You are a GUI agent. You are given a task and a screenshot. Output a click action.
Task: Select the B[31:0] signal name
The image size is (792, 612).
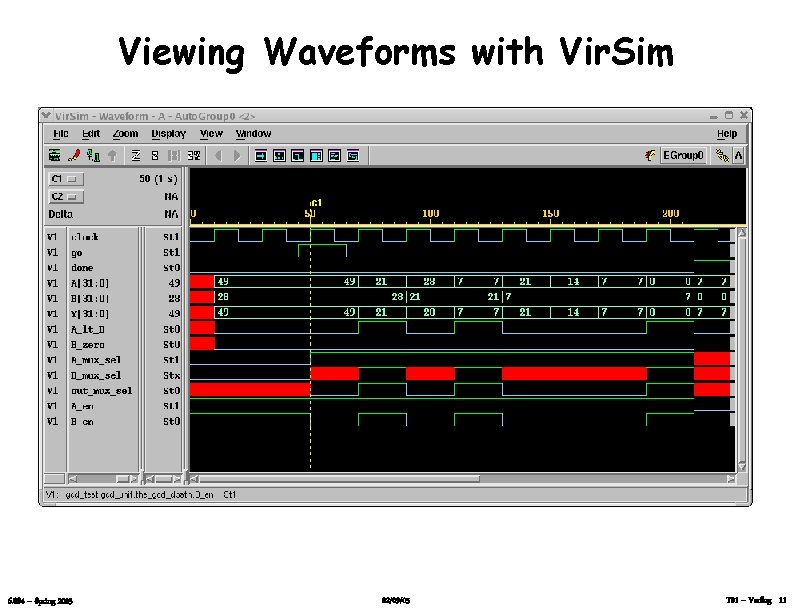click(90, 298)
